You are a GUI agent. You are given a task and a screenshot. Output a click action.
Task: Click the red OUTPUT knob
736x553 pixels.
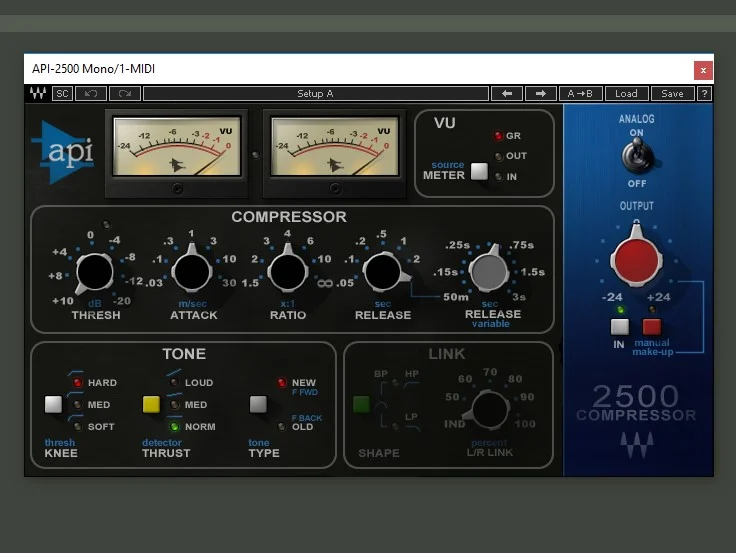tap(636, 260)
